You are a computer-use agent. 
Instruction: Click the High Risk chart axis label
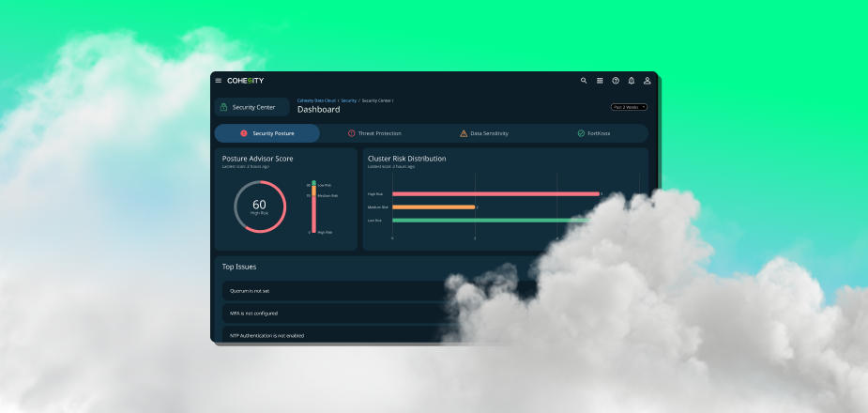[375, 194]
